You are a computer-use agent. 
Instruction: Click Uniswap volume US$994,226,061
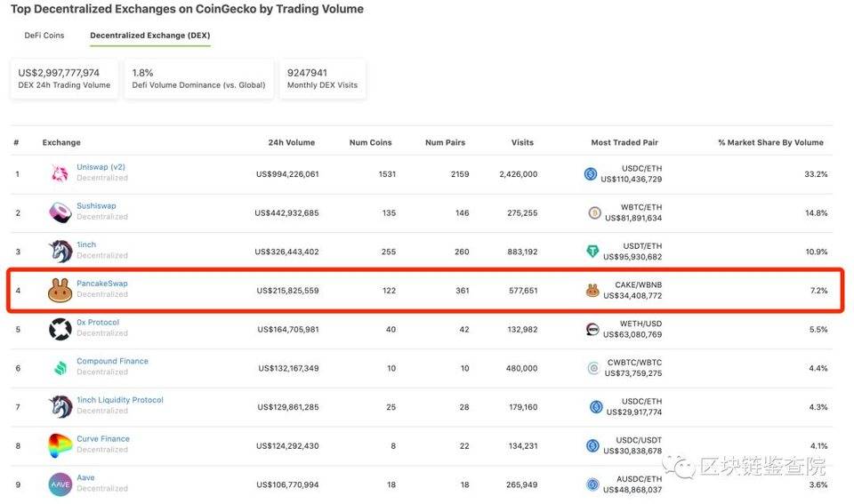287,174
